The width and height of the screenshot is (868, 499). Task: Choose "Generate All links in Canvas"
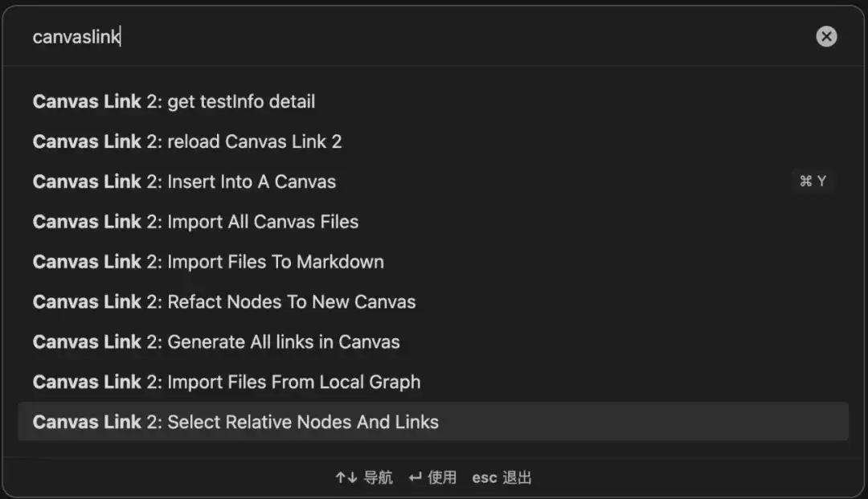(x=215, y=342)
